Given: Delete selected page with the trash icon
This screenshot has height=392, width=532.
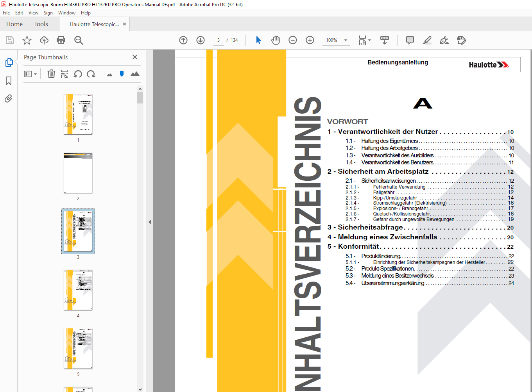Looking at the screenshot, I should tap(51, 74).
